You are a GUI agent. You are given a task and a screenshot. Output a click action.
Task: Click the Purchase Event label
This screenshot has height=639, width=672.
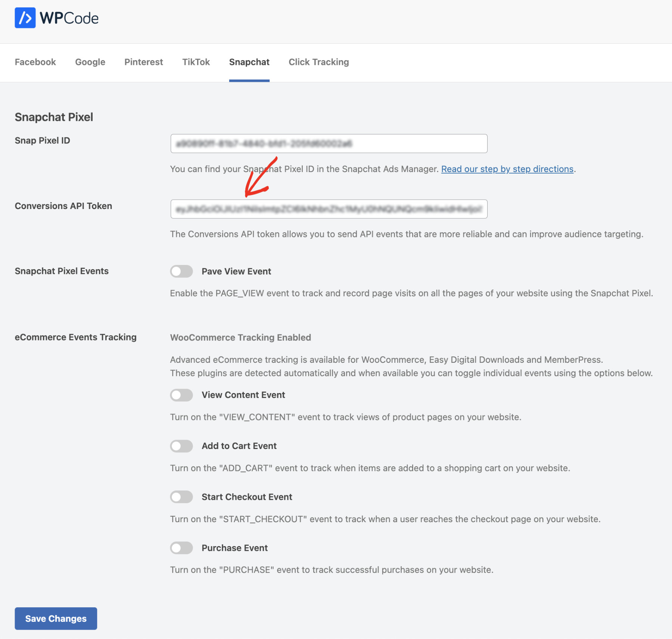click(x=235, y=548)
